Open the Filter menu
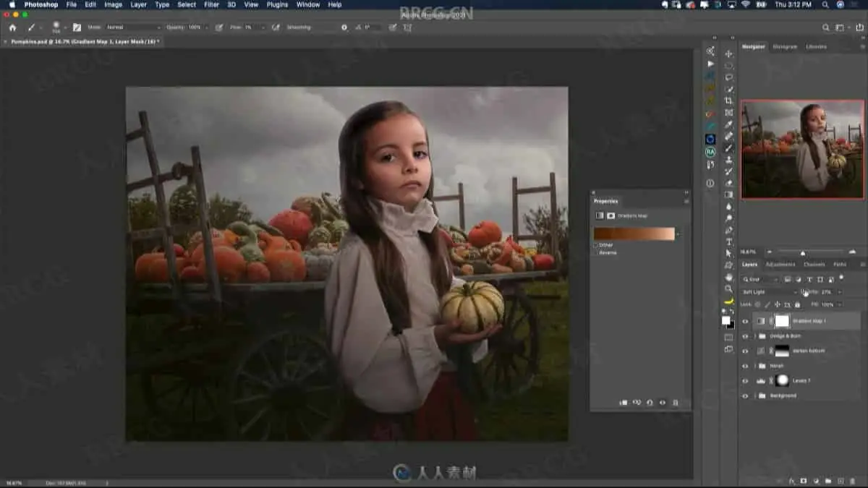Image resolution: width=868 pixels, height=488 pixels. (x=211, y=4)
